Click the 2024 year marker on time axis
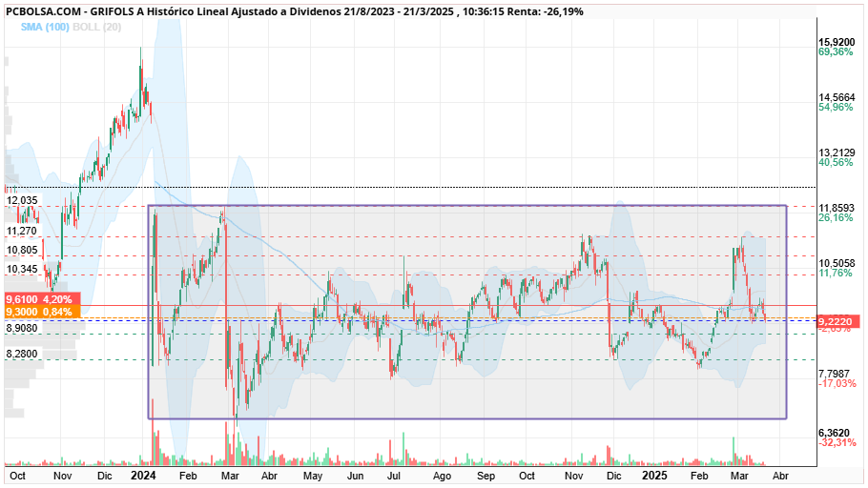This screenshot has height=488, width=868. [143, 476]
